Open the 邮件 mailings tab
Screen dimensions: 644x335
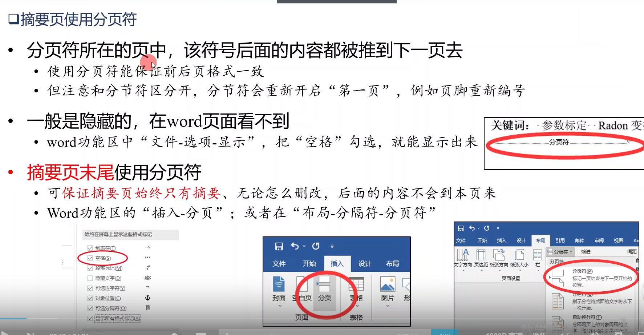[579, 240]
